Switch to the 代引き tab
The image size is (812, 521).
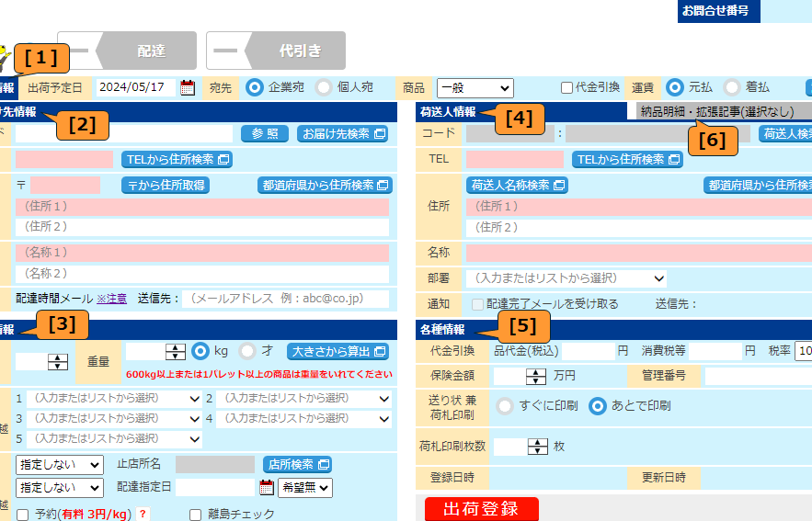[x=276, y=51]
